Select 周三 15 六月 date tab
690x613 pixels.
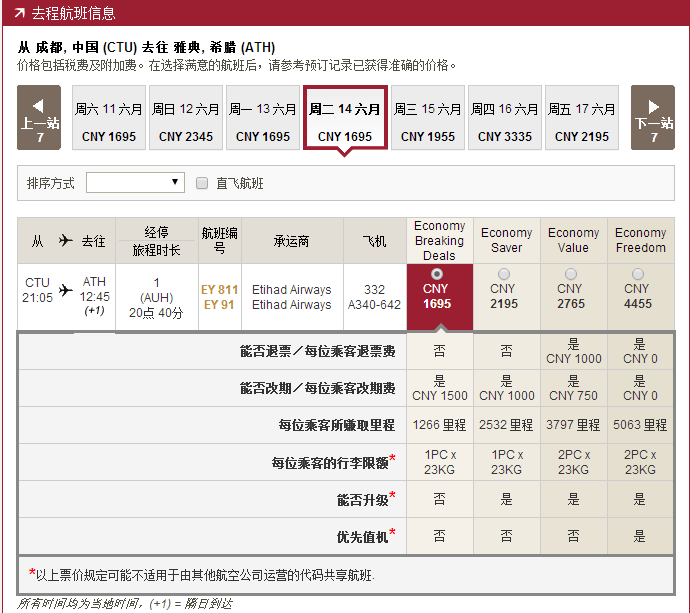428,117
